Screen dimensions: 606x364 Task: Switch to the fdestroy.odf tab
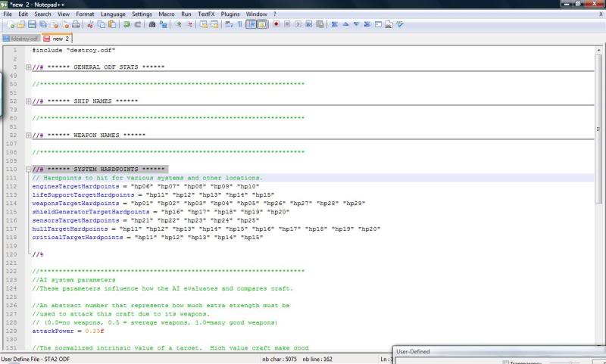(20, 38)
